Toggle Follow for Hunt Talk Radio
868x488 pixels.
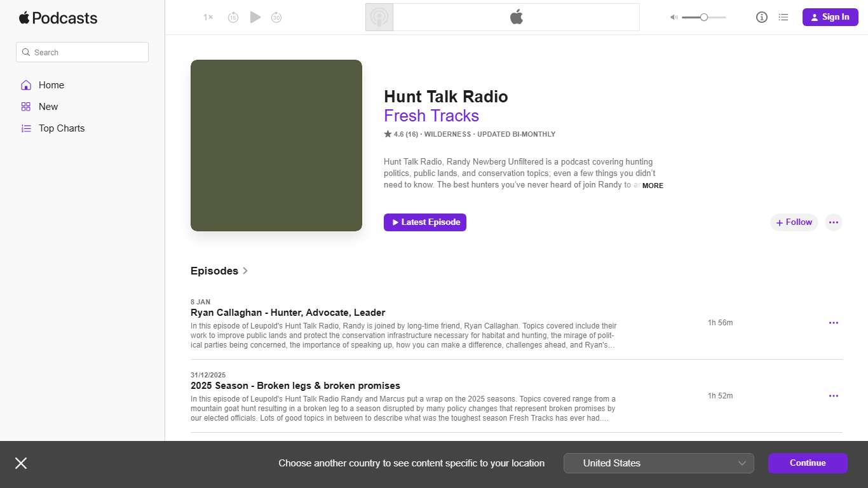coord(794,222)
